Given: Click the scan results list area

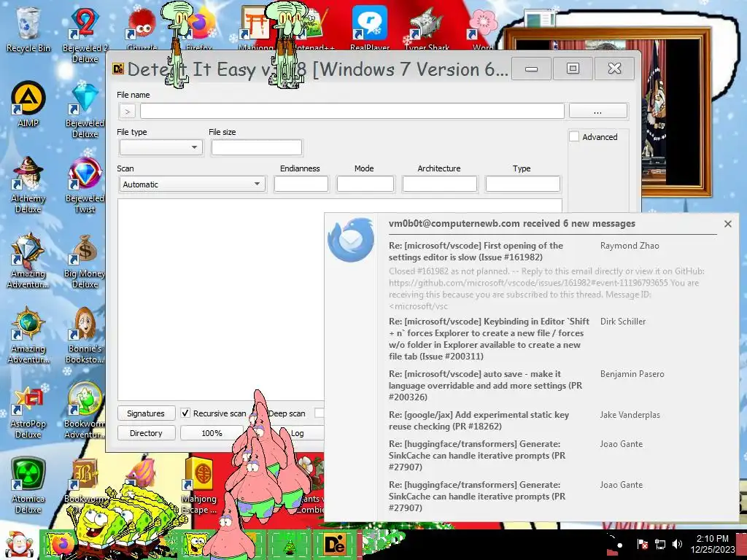Looking at the screenshot, I should 221,300.
